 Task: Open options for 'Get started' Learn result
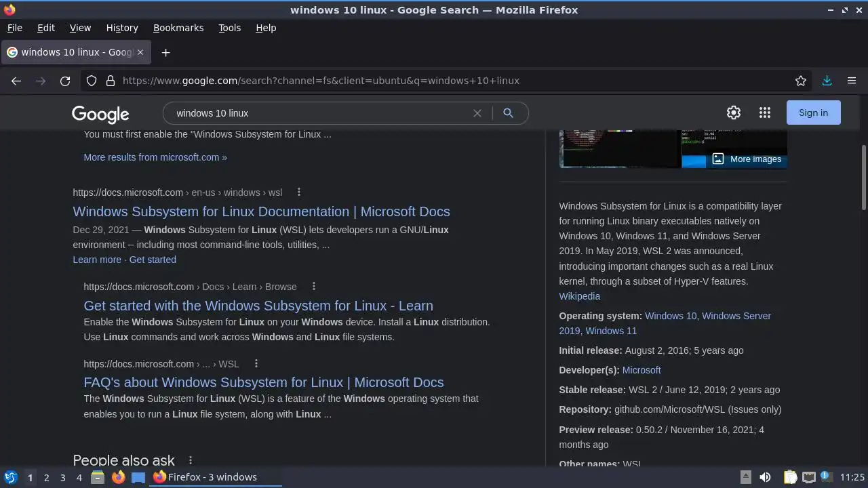(313, 287)
